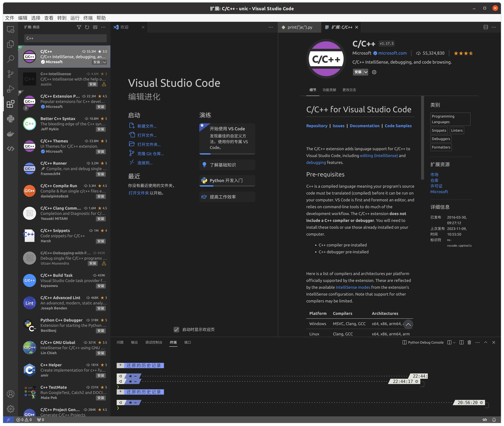The width and height of the screenshot is (504, 426).
Task: Open the 编辑 menu
Action: [x=23, y=18]
